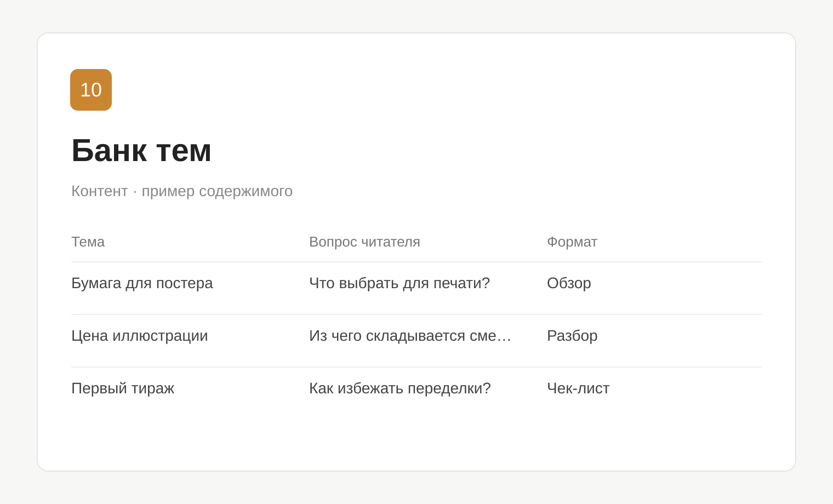Click the orange badge numbered 10

tap(91, 90)
